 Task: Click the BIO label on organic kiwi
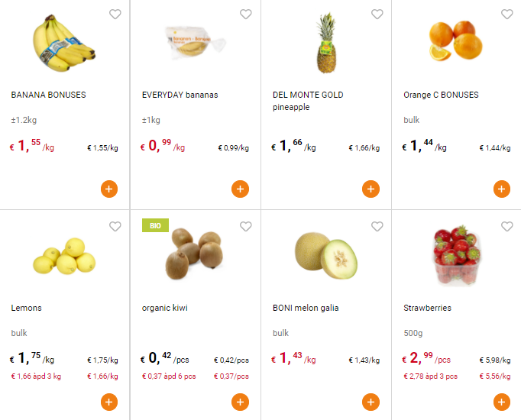155,225
